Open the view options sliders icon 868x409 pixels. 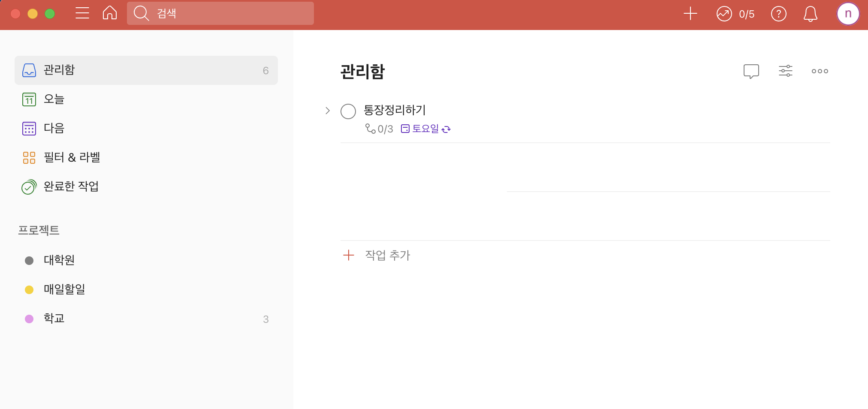(x=785, y=71)
